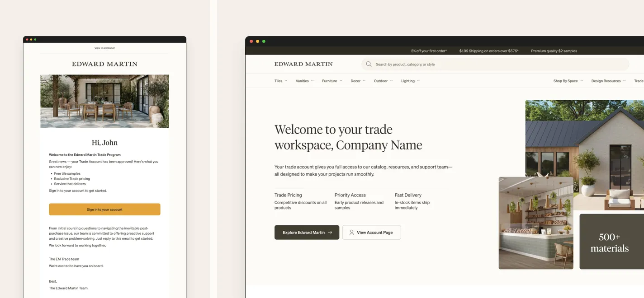Image resolution: width=644 pixels, height=298 pixels.
Task: Click the Explore Edward Martin button
Action: tap(307, 233)
